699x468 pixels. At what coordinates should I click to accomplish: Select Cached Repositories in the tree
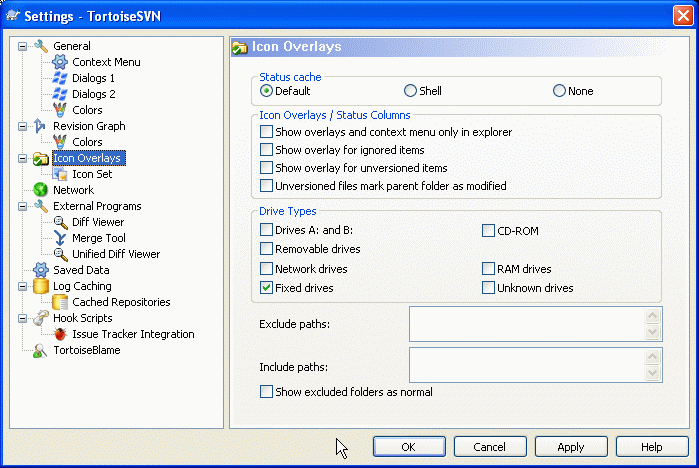pos(121,302)
